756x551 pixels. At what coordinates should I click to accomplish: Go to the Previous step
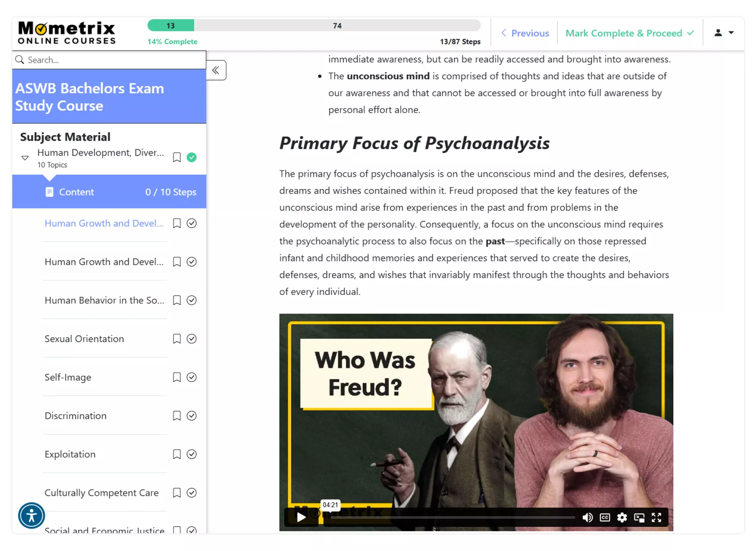tap(525, 33)
